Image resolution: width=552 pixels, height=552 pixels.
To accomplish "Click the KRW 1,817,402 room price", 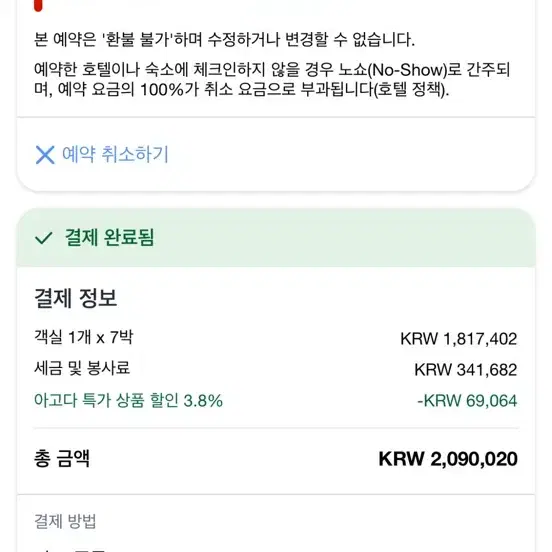I will [x=459, y=339].
